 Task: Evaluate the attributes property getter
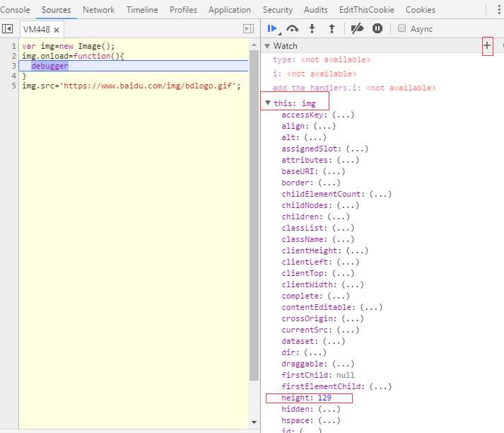[x=348, y=160]
